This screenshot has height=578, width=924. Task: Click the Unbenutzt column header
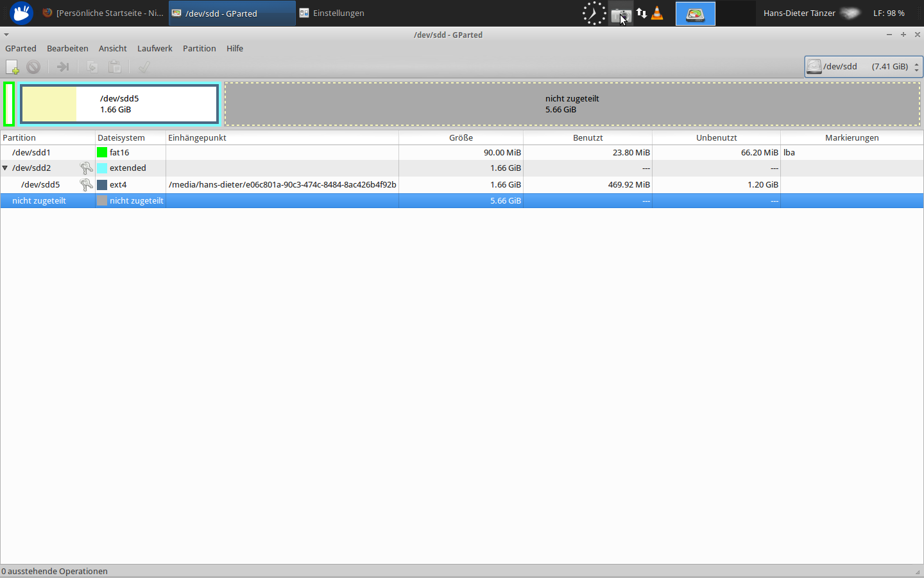point(716,137)
